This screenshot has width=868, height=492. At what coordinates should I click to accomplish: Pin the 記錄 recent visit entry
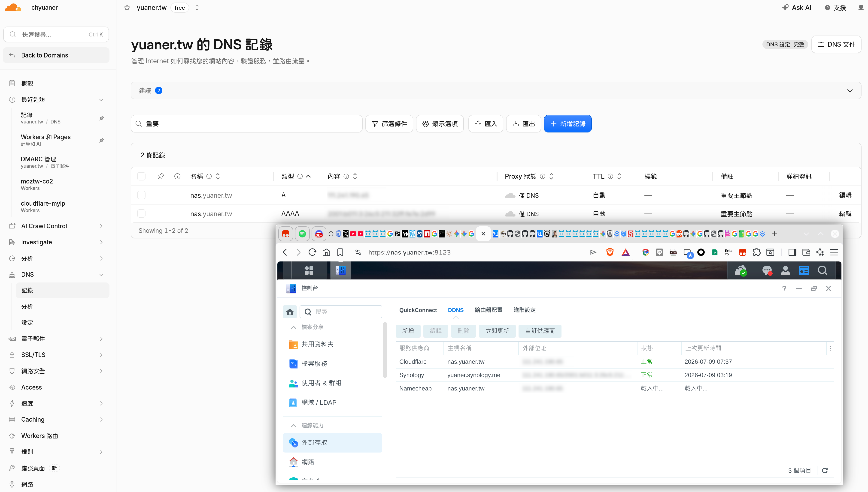pyautogui.click(x=101, y=118)
